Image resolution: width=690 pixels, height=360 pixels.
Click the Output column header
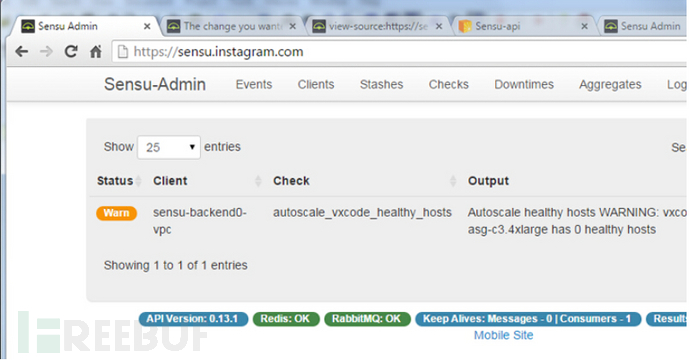pos(488,181)
